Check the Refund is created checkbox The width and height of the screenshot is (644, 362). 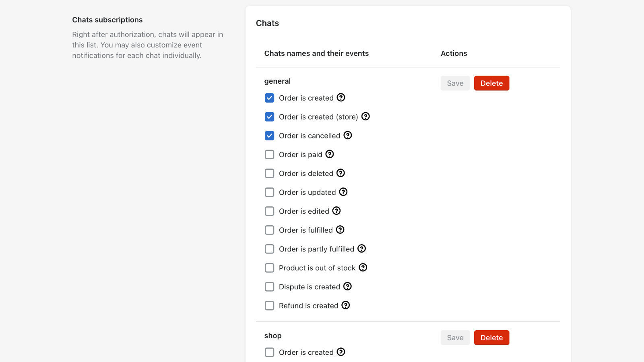click(270, 306)
